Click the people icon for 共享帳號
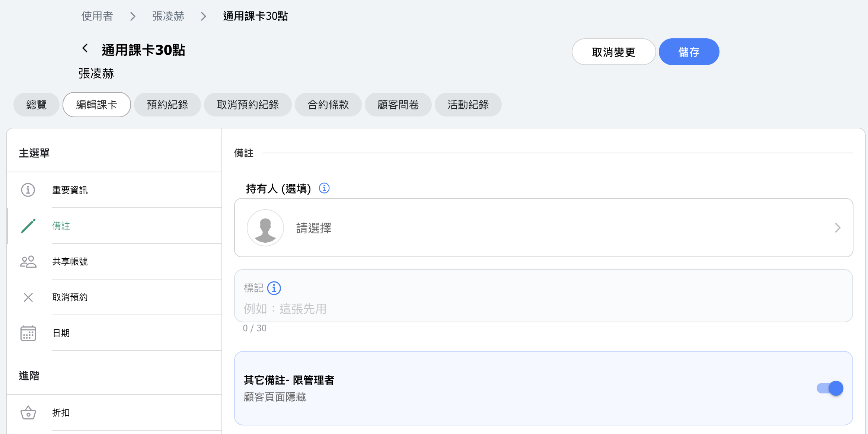868x434 pixels. (x=28, y=262)
